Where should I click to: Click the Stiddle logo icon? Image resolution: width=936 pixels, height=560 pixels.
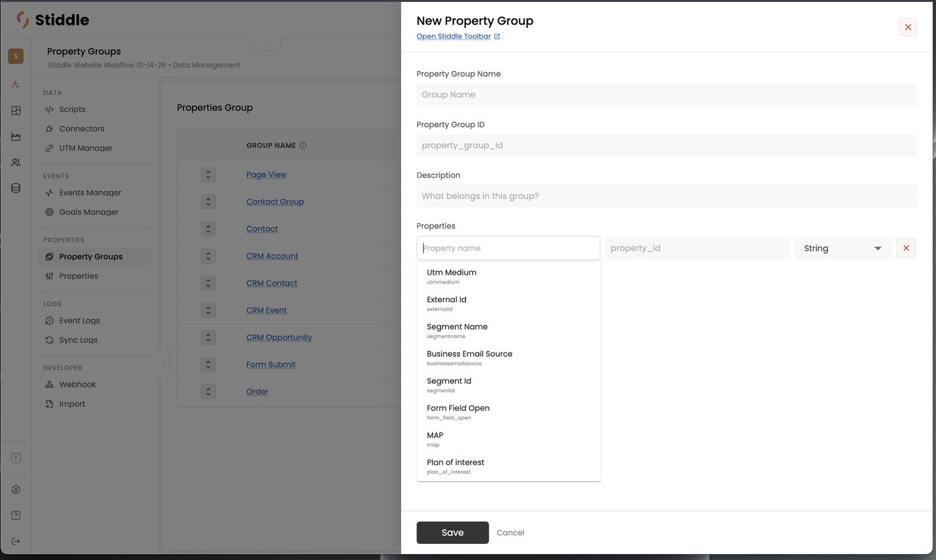tap(23, 20)
